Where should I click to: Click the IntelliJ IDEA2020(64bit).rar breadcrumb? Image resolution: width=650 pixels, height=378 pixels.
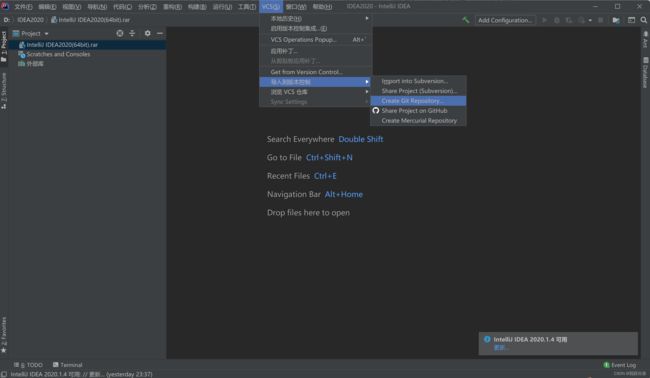tap(90, 20)
